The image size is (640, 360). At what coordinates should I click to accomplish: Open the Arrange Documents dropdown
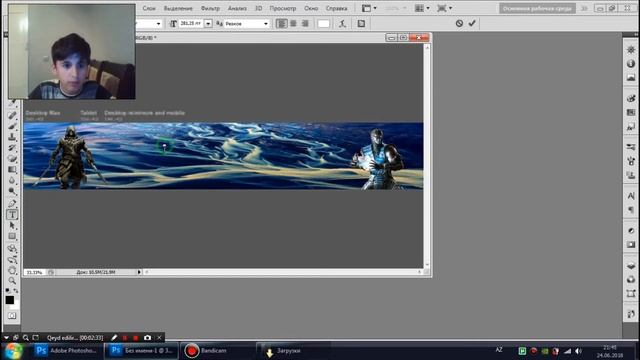pyautogui.click(x=422, y=8)
